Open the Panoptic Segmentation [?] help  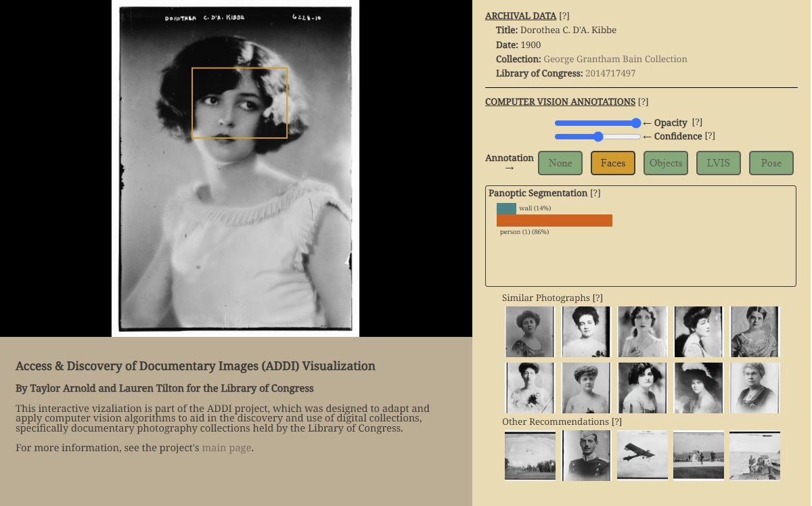pos(595,193)
